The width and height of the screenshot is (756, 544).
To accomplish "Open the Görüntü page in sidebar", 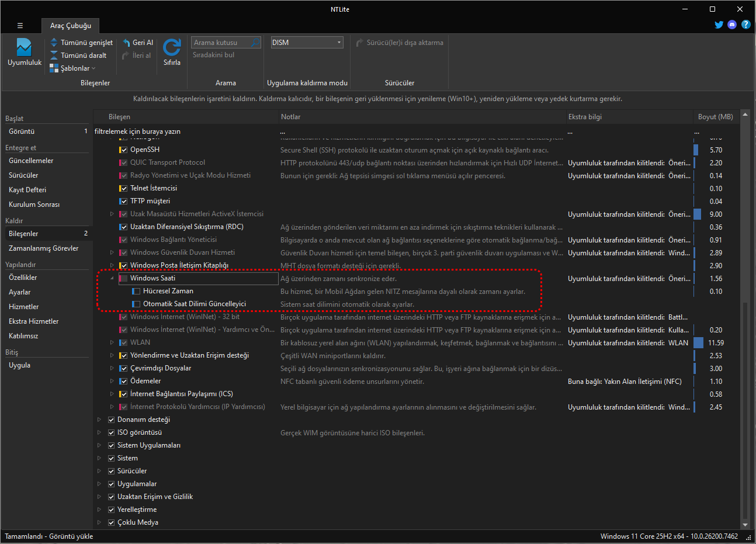I will point(47,131).
